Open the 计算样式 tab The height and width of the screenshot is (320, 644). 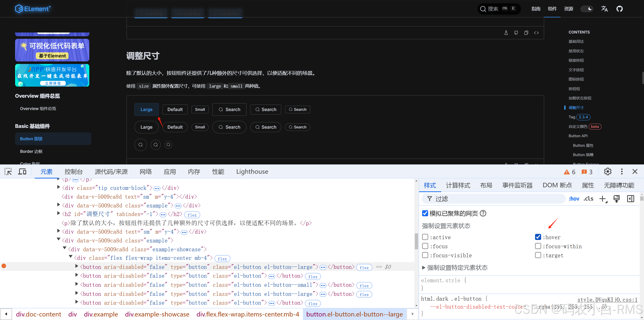click(458, 186)
